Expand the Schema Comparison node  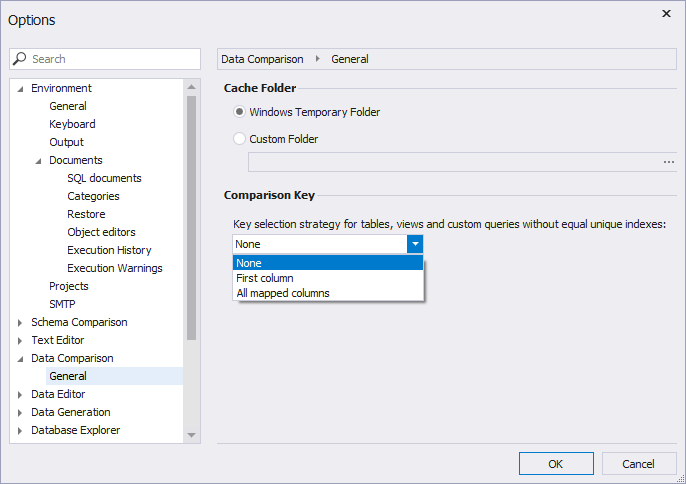coord(20,323)
